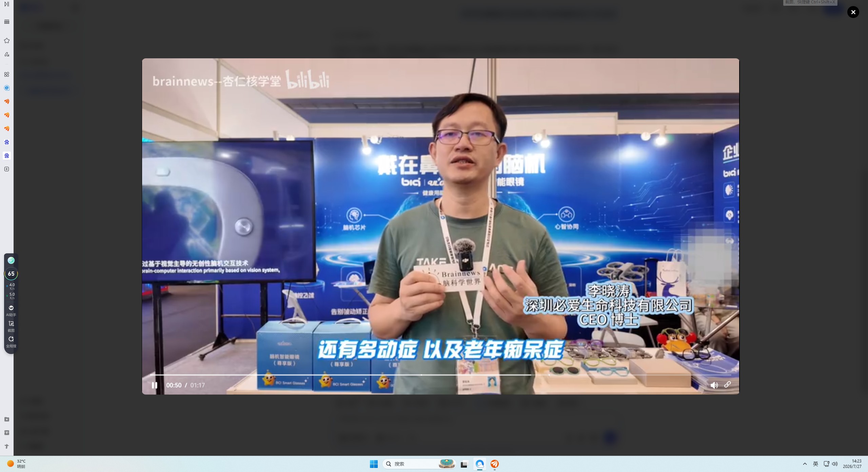
Task: Open the Windows Start menu
Action: pyautogui.click(x=374, y=464)
